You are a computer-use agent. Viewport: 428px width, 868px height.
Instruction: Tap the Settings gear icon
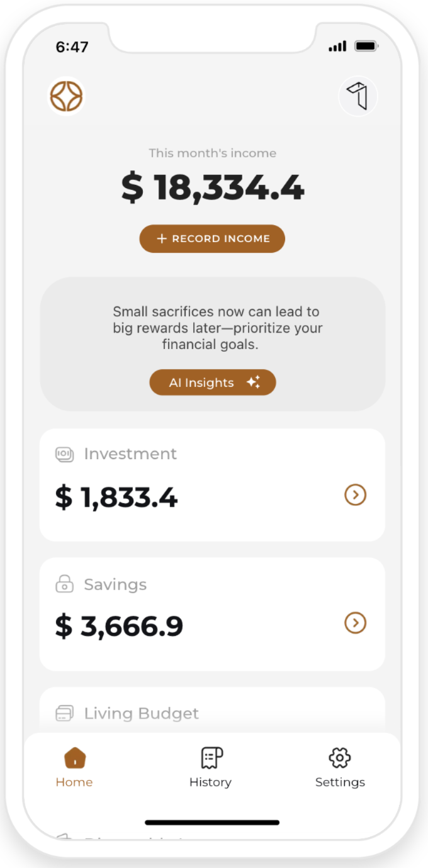(340, 758)
